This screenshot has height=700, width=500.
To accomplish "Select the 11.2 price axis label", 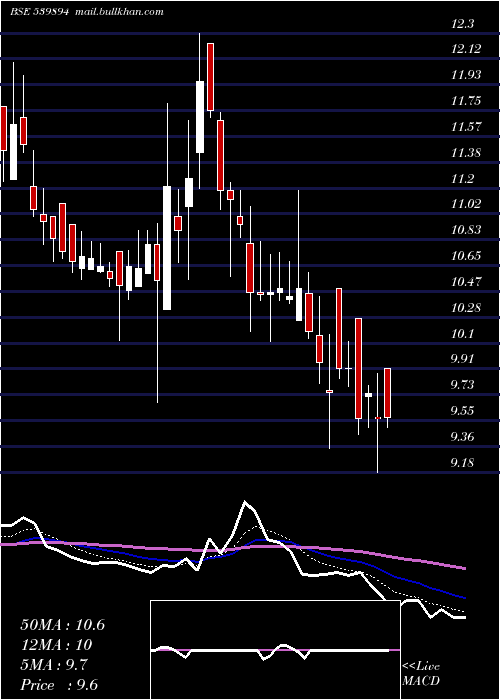I will point(462,179).
